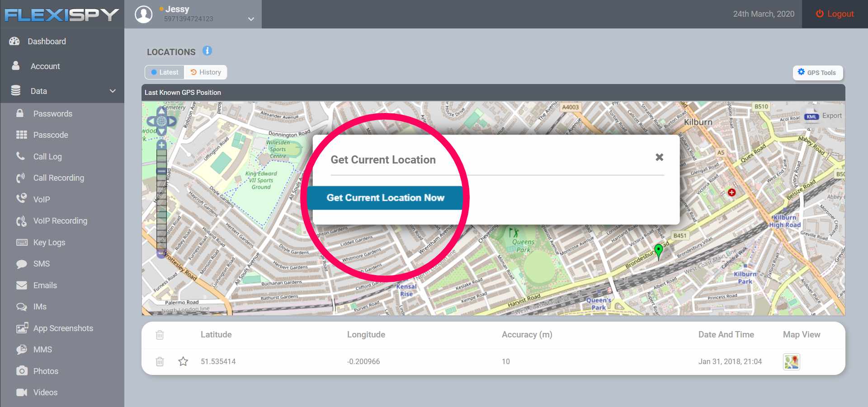
Task: Click the Passcode keypad icon
Action: coord(21,135)
